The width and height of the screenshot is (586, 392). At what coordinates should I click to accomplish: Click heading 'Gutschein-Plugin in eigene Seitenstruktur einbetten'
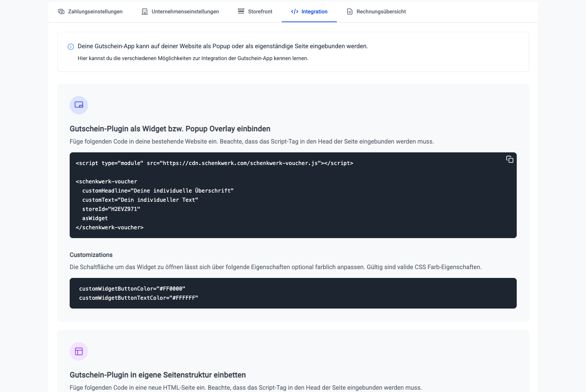pyautogui.click(x=158, y=375)
